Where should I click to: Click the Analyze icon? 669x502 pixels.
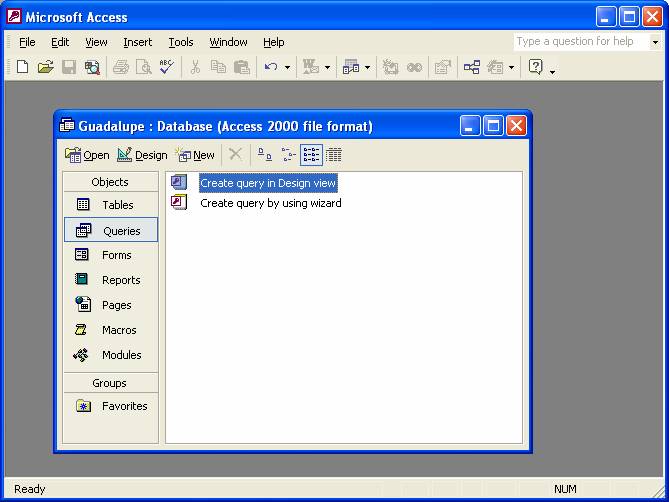pos(351,67)
